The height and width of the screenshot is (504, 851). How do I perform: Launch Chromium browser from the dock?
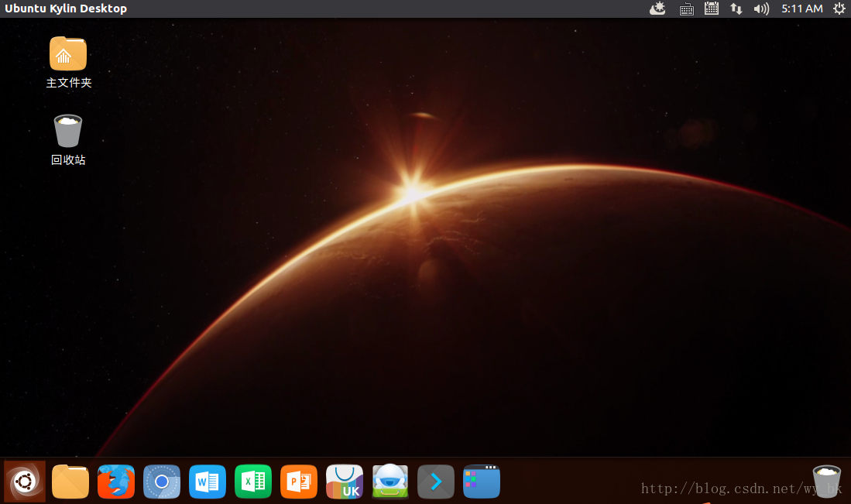(162, 482)
